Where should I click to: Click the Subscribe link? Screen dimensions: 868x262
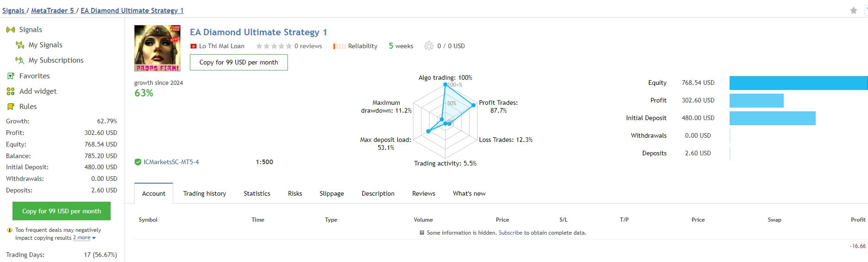[510, 233]
